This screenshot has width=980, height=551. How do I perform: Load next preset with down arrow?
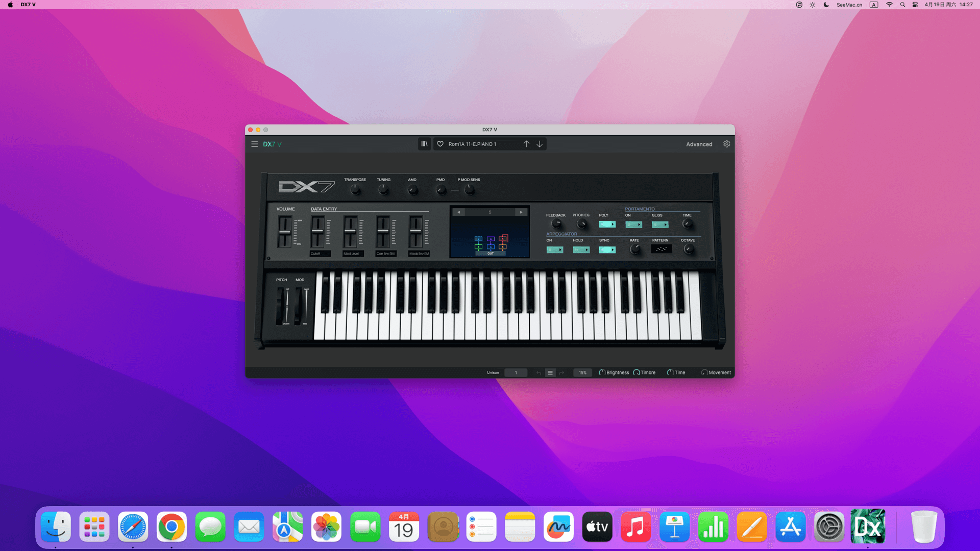540,144
